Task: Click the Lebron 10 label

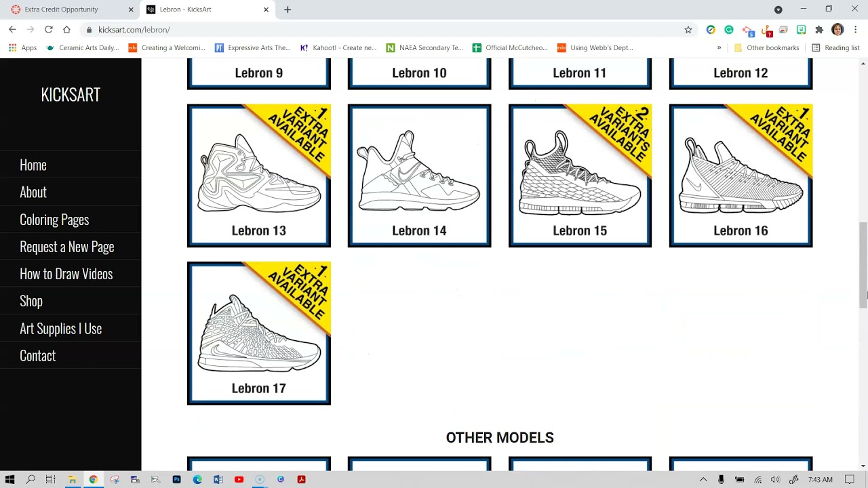Action: (419, 73)
